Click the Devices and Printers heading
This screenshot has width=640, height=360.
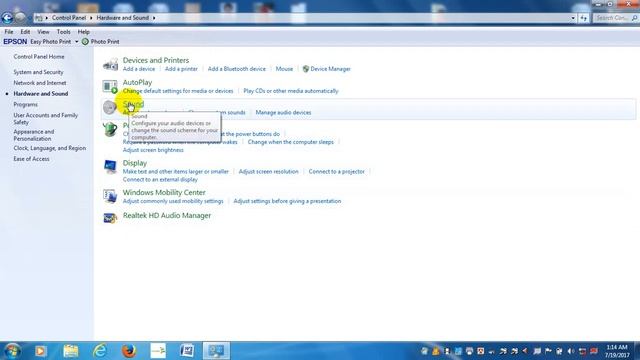pyautogui.click(x=156, y=60)
